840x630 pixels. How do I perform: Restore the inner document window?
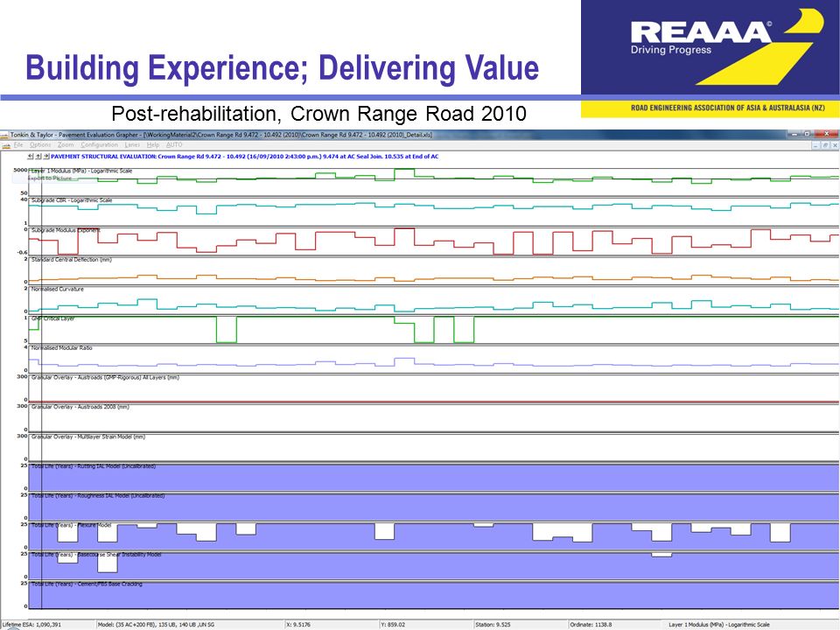pyautogui.click(x=825, y=145)
